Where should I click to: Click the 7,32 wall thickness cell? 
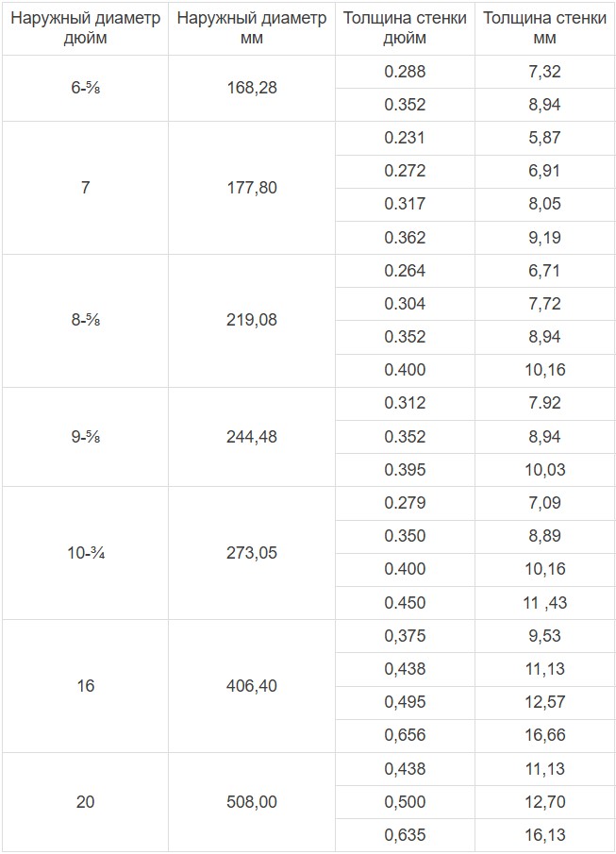[x=544, y=72]
